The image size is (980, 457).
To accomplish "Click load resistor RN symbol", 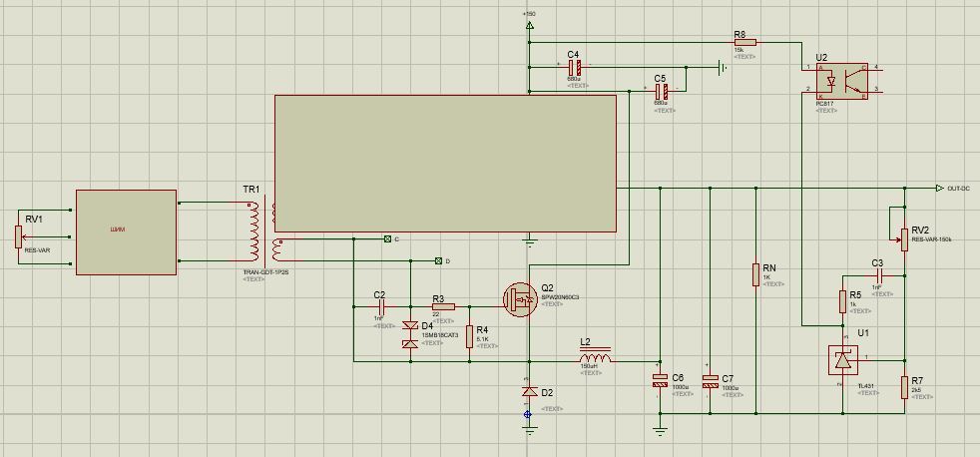I will point(756,274).
